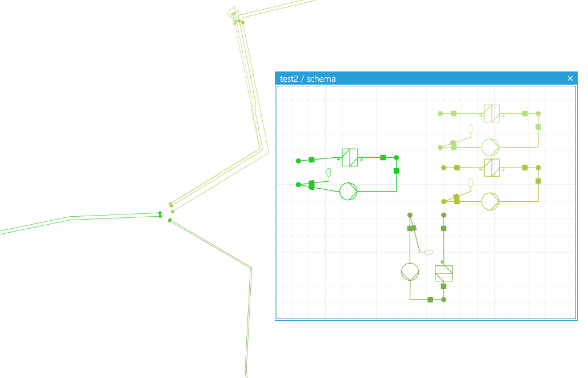Select the dark green pump circle symbol

(410, 272)
